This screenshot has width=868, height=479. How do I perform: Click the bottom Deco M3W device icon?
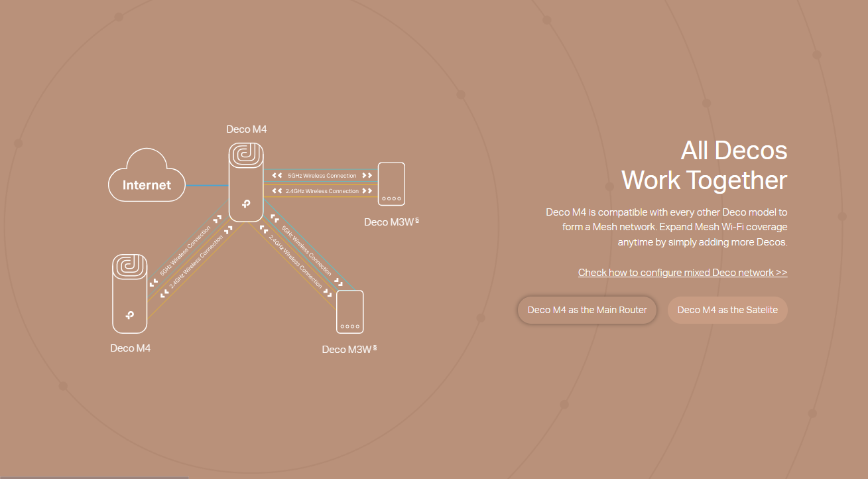349,311
